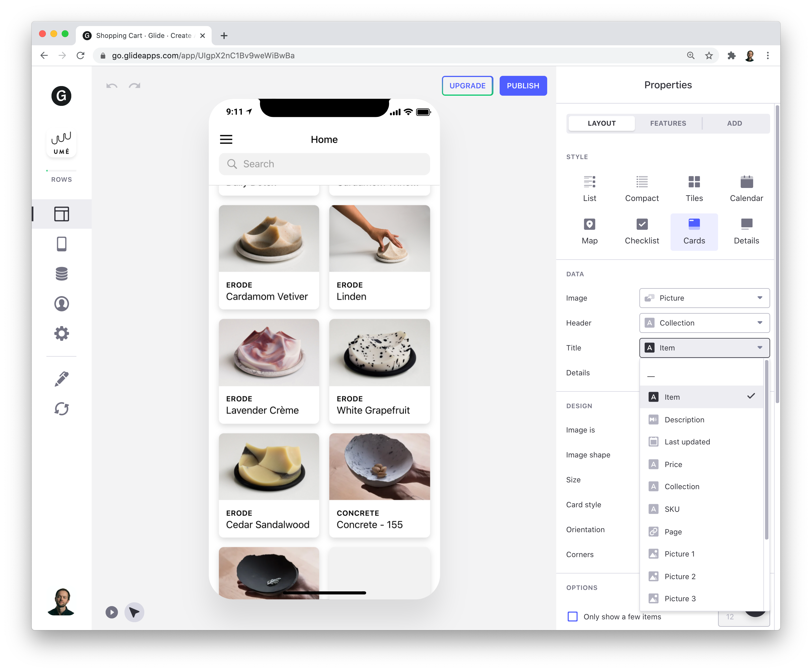Open the hamburger menu in phone preview
Viewport: 812px width, 672px height.
coord(226,139)
